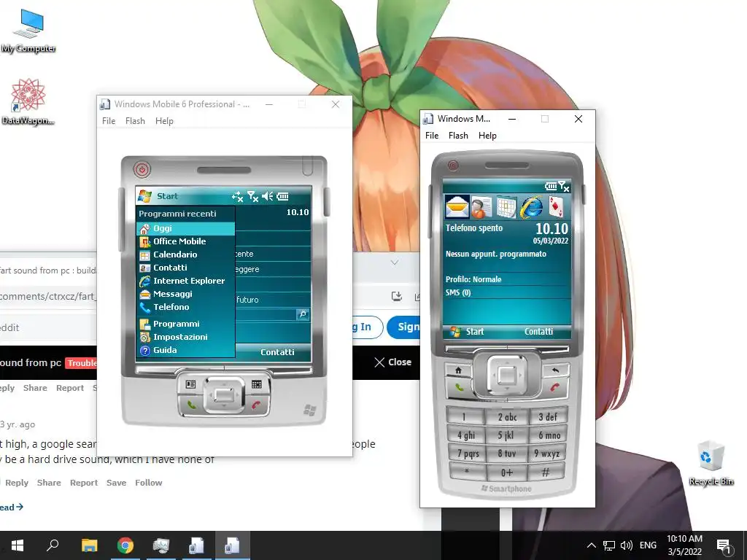Click the green call key on Pocket PC
Screen dimensions: 747x560
point(191,405)
